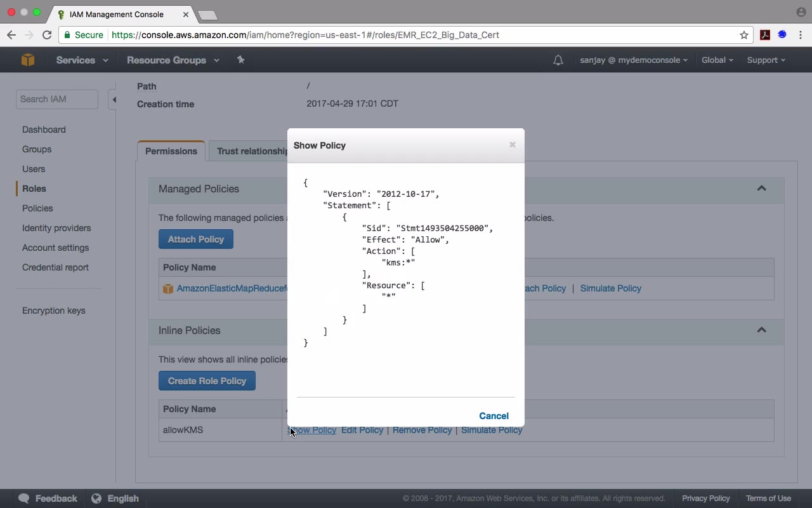
Task: Click the "kms:*" action text in policy
Action: (x=398, y=262)
